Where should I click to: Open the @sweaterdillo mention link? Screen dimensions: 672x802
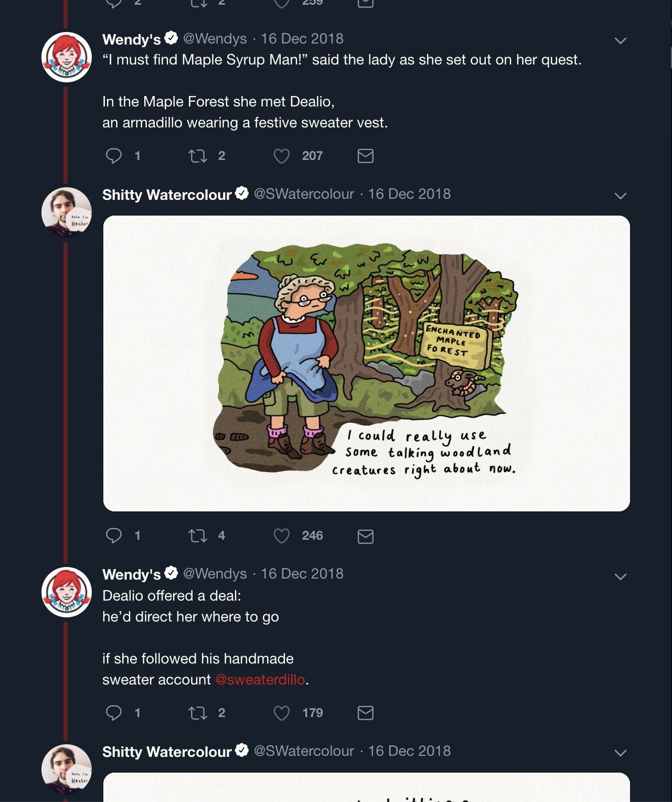tap(260, 680)
